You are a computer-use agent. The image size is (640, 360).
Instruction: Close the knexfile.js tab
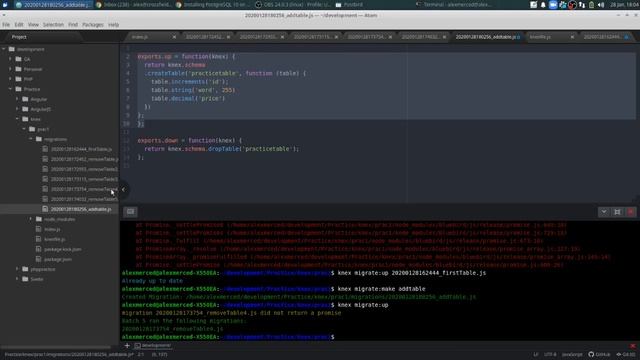coord(572,37)
